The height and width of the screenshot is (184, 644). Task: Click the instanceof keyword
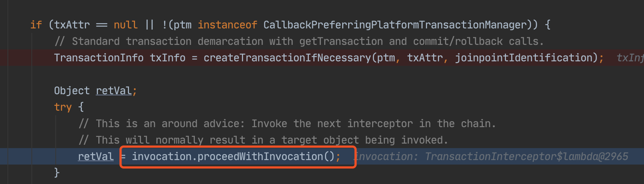(227, 25)
